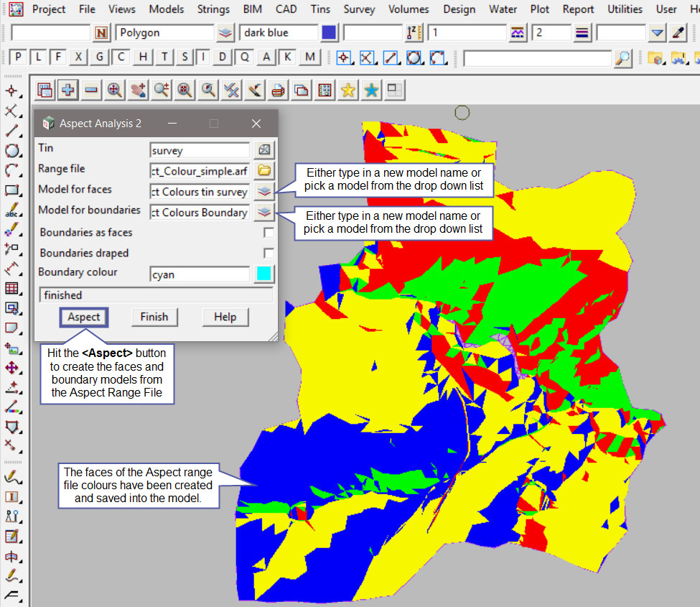Enable the Boundaries draped checkbox
Viewport: 700px width, 607px height.
269,253
